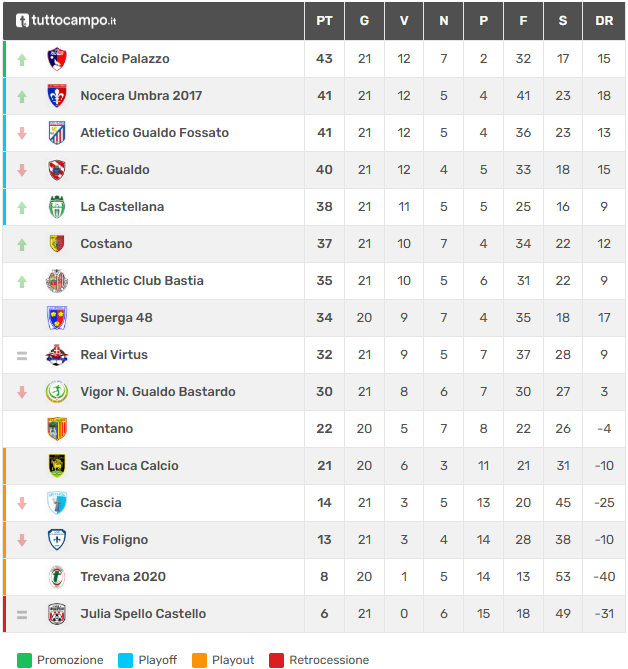Click the green Promozione legend swatch
This screenshot has width=628, height=669.
click(x=25, y=660)
